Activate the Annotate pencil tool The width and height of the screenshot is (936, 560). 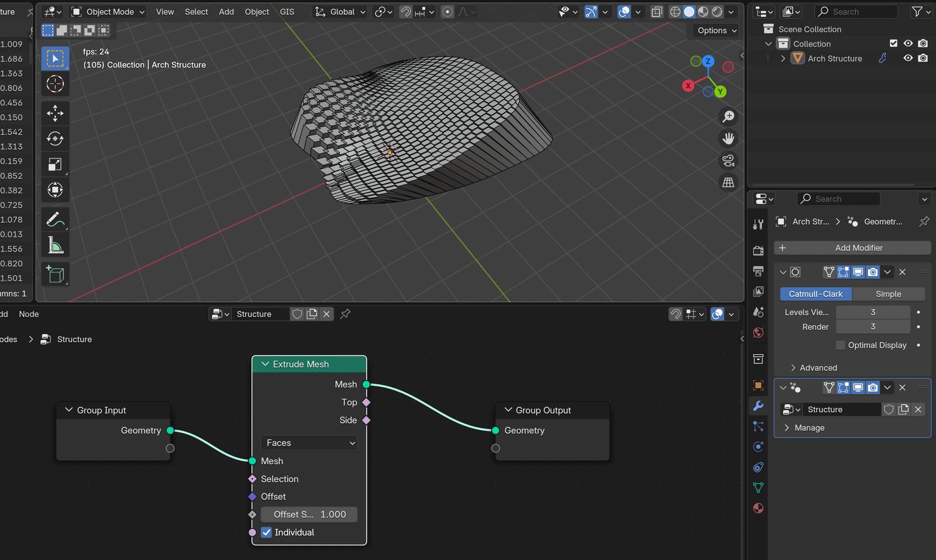tap(55, 220)
